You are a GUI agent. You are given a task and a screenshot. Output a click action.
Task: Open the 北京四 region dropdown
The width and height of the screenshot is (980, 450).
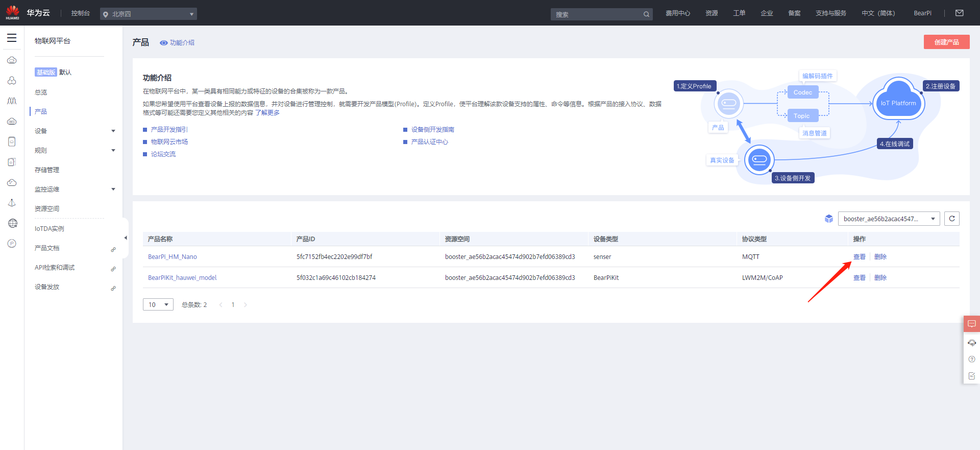tap(148, 14)
